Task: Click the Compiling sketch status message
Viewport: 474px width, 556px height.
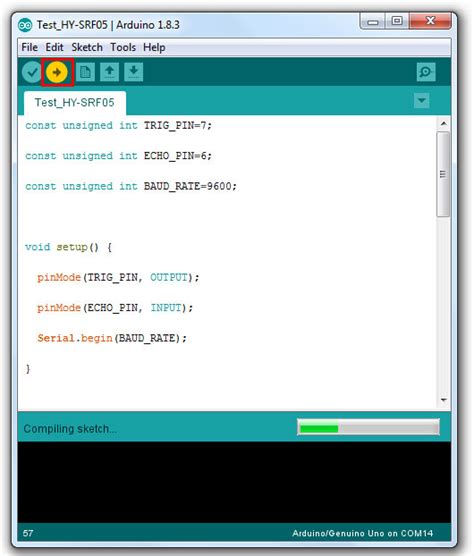Action: click(x=70, y=429)
